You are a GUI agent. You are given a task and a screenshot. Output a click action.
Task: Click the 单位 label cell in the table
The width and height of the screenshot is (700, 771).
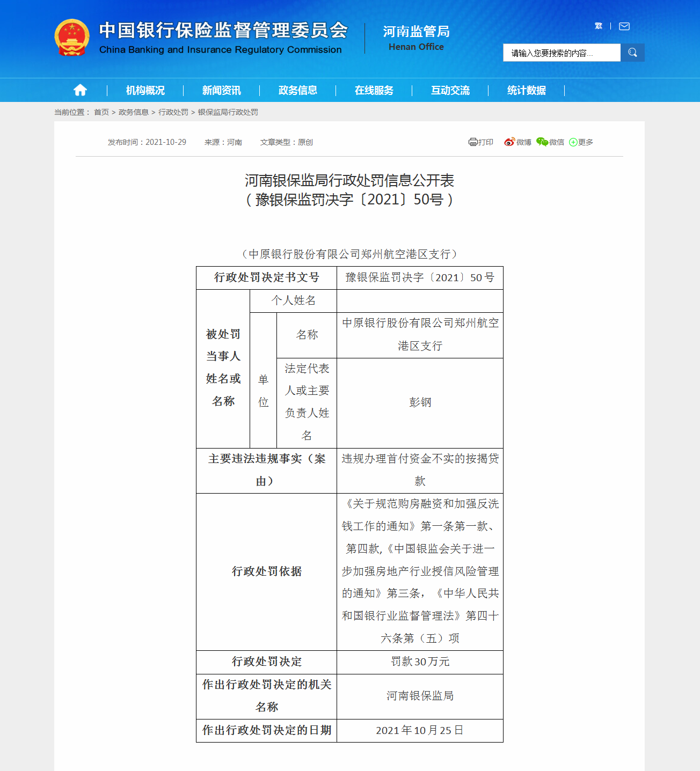coord(264,380)
